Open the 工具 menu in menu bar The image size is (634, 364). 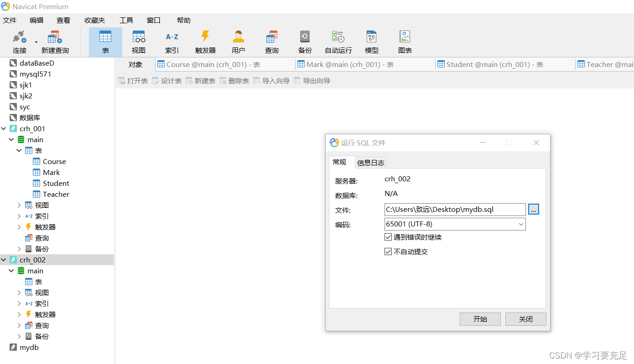pyautogui.click(x=126, y=21)
